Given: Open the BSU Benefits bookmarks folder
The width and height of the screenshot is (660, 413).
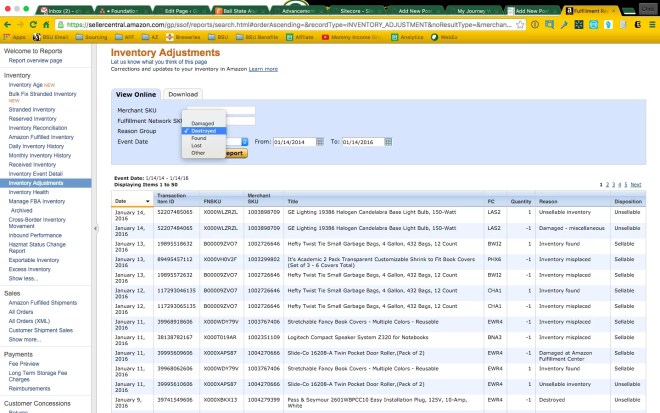Looking at the screenshot, I should 257,37.
